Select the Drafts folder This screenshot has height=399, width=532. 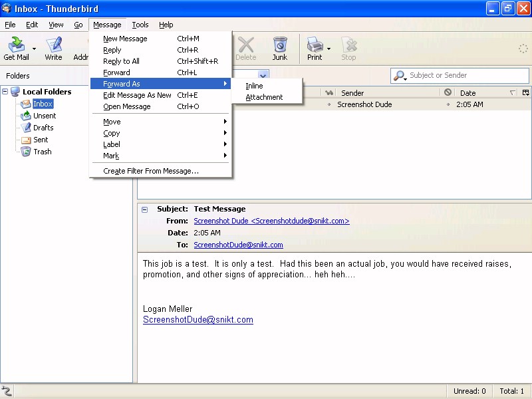(43, 128)
